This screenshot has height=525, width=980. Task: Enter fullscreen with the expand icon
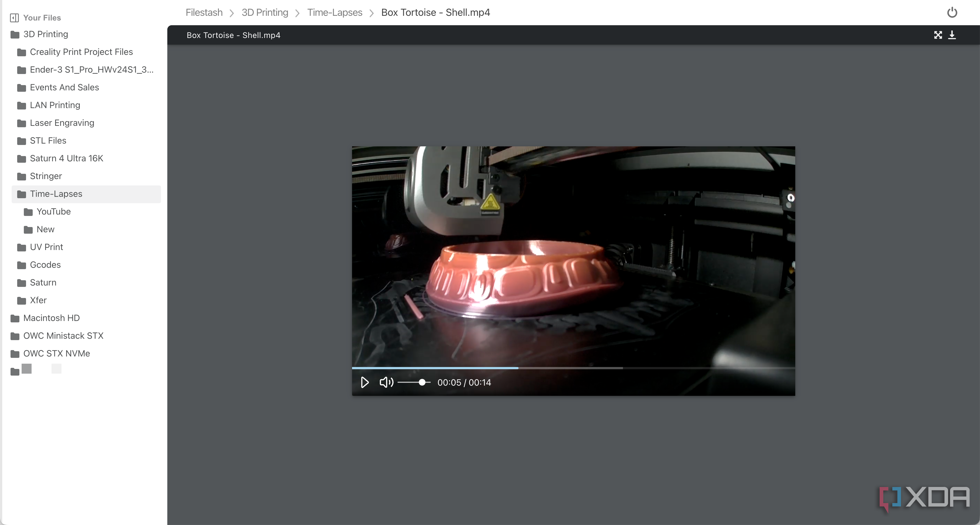pyautogui.click(x=938, y=35)
